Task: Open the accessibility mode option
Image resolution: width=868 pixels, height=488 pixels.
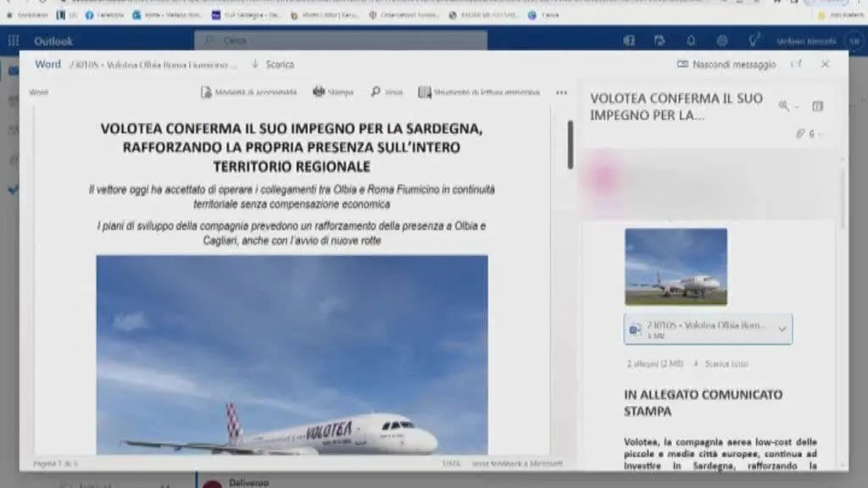Action: 249,91
